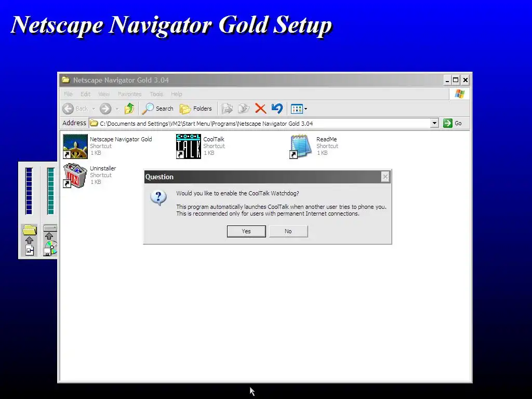Click the green Go button
The image size is (532, 399).
coord(453,123)
